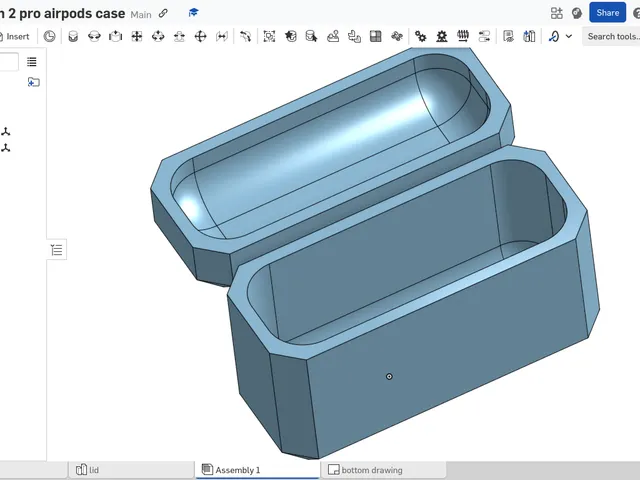640x480 pixels.
Task: Select the Tangent mate tool
Action: (x=245, y=36)
